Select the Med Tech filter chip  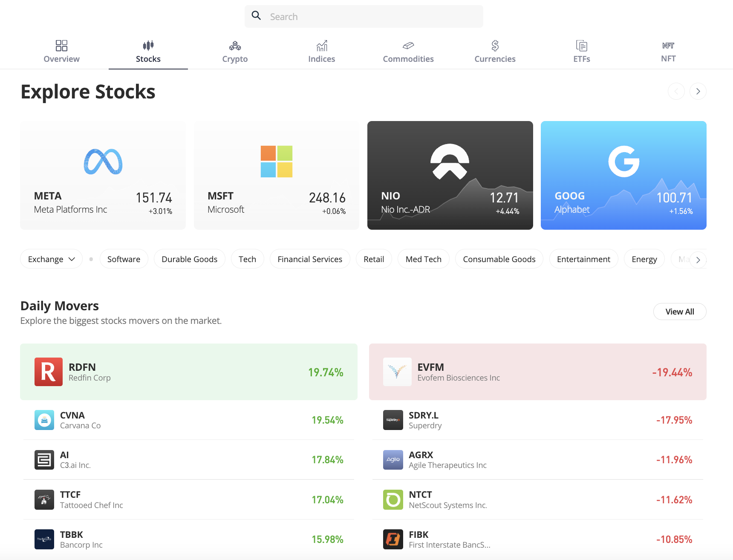pyautogui.click(x=423, y=259)
